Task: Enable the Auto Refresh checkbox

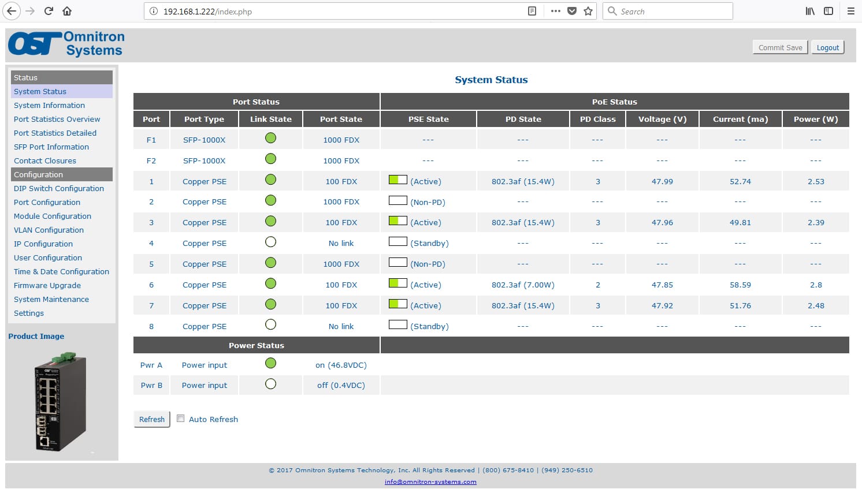Action: point(181,419)
